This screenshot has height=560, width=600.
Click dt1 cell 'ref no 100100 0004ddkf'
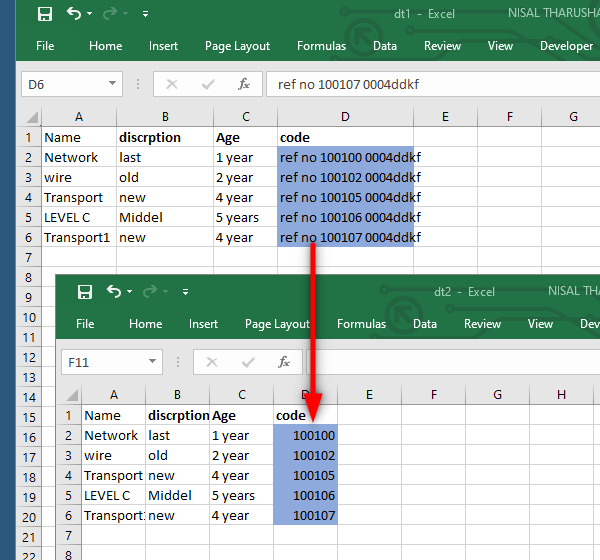pyautogui.click(x=346, y=157)
